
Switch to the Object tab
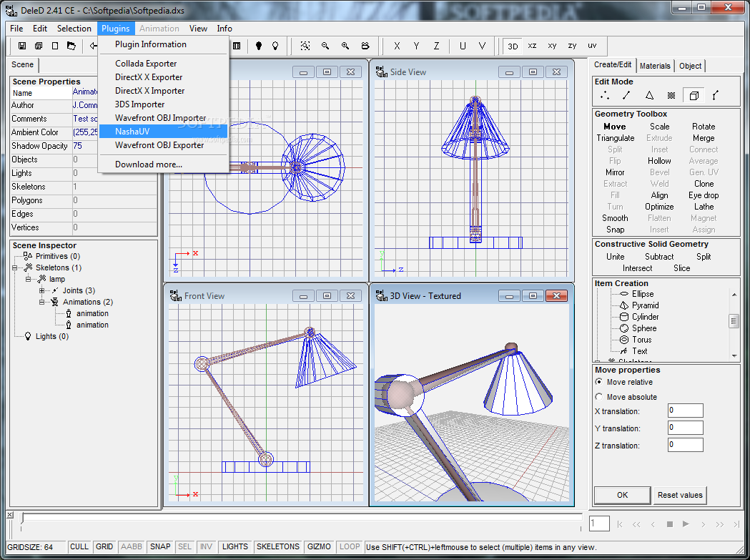coord(690,66)
